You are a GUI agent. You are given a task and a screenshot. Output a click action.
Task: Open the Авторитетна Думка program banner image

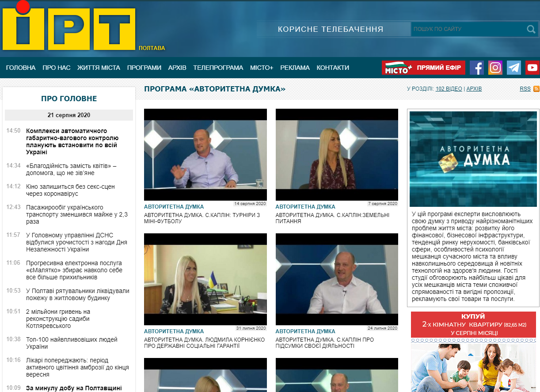473,159
